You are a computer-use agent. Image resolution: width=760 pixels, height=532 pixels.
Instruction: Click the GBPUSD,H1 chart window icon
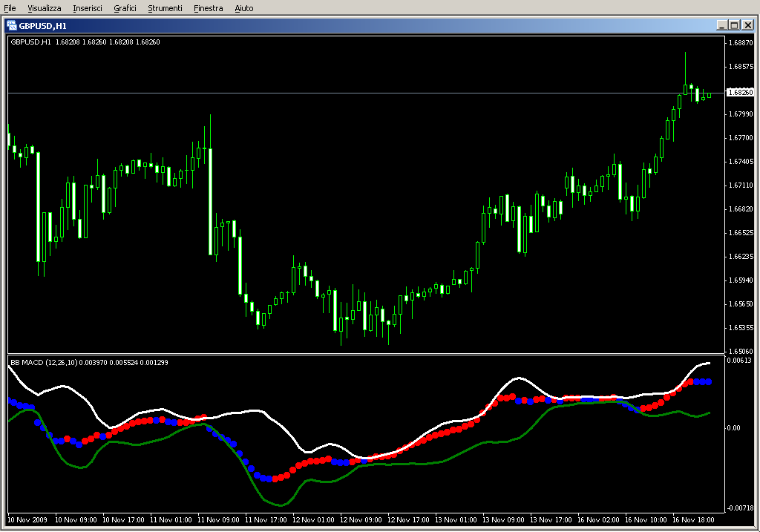tap(12, 25)
